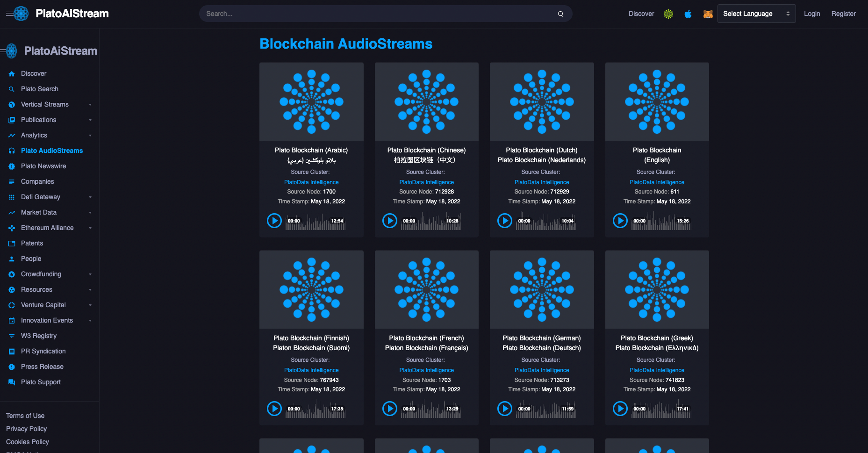Open Privacy Policy link
Viewport: 868px width, 453px height.
coord(26,429)
